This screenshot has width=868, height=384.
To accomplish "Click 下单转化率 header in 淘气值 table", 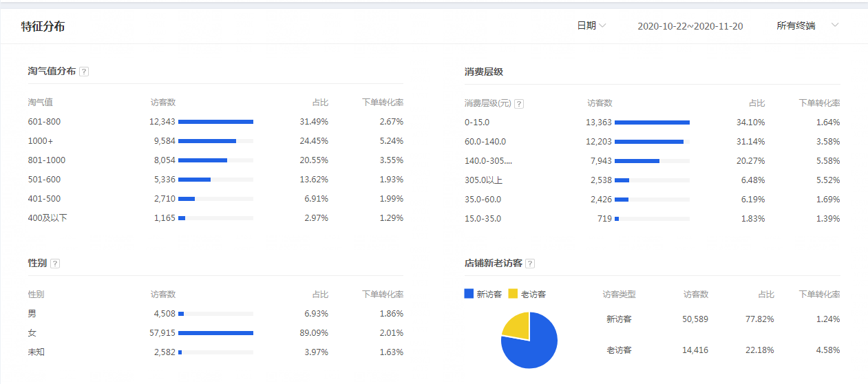I will 383,103.
